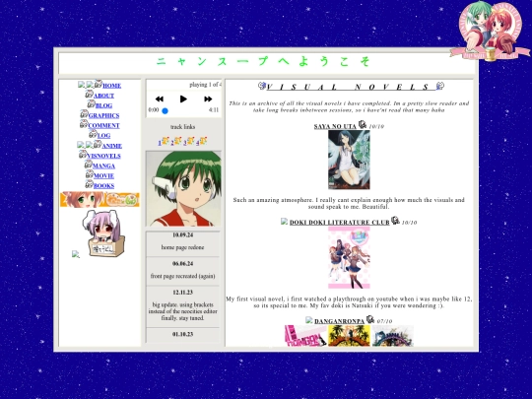Click the mascot icon beside ABOUT
The height and width of the screenshot is (399, 532).
pyautogui.click(x=90, y=94)
